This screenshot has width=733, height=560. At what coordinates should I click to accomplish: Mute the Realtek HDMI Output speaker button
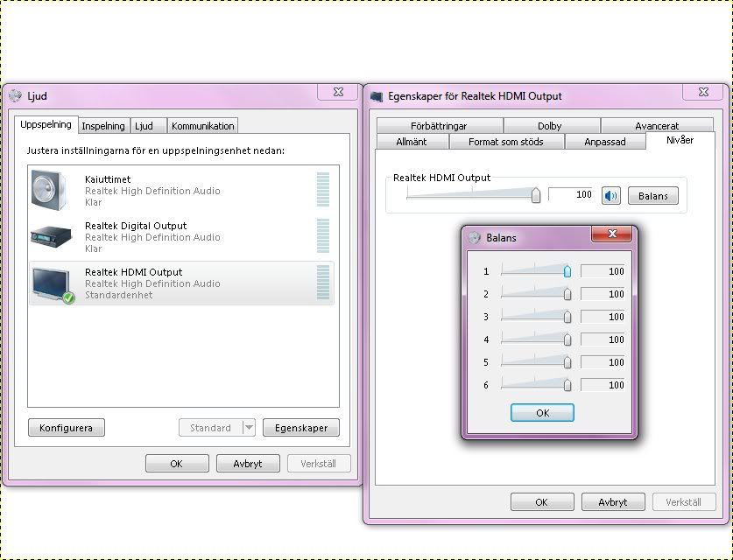[610, 196]
